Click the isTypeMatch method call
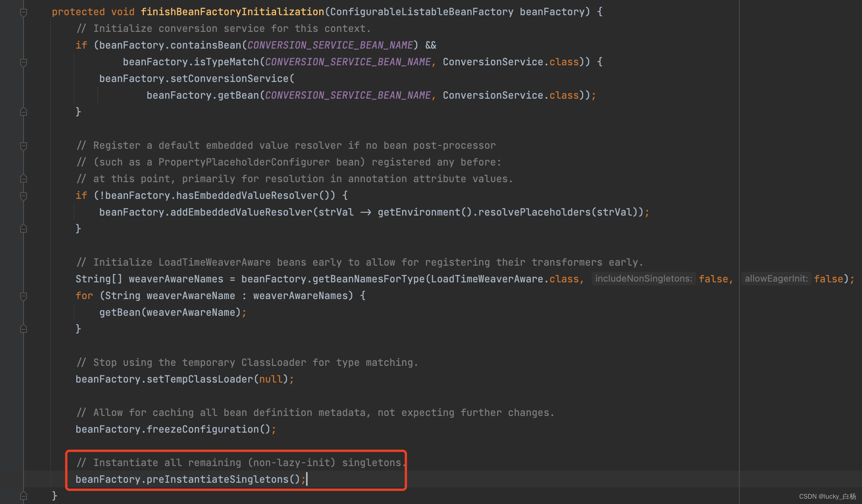The image size is (862, 504). (x=226, y=62)
